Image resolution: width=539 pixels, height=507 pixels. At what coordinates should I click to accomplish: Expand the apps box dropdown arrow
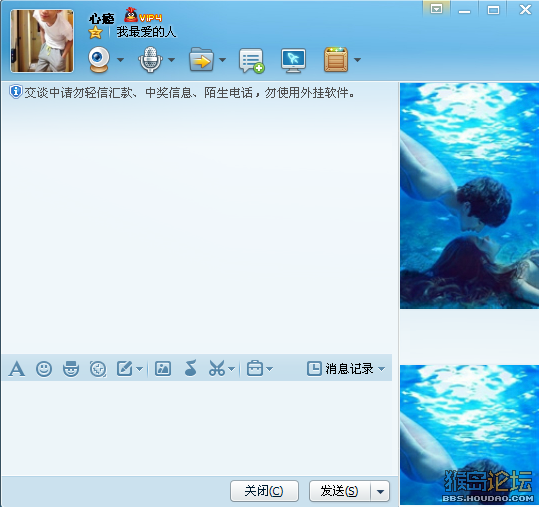(x=358, y=60)
